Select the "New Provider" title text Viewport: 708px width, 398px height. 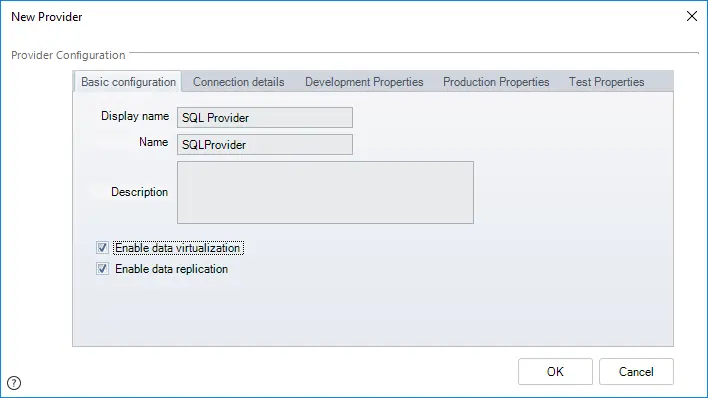pyautogui.click(x=47, y=17)
